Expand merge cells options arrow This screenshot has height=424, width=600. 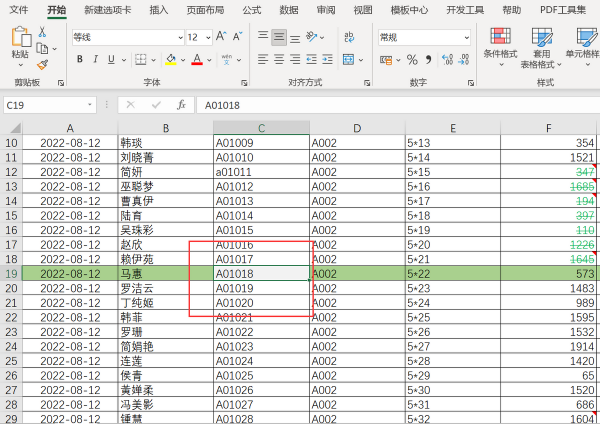click(x=360, y=60)
